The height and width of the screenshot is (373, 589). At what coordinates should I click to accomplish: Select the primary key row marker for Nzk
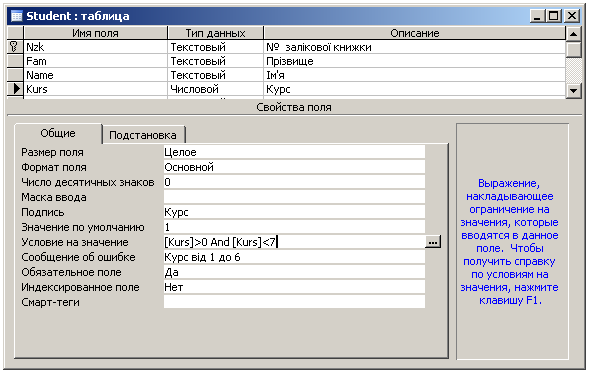[x=15, y=47]
